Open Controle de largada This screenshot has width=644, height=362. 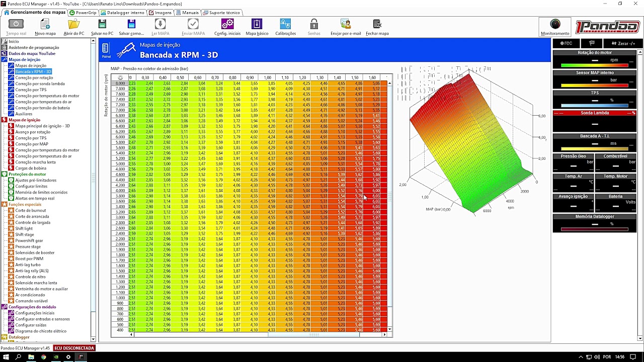pyautogui.click(x=33, y=222)
